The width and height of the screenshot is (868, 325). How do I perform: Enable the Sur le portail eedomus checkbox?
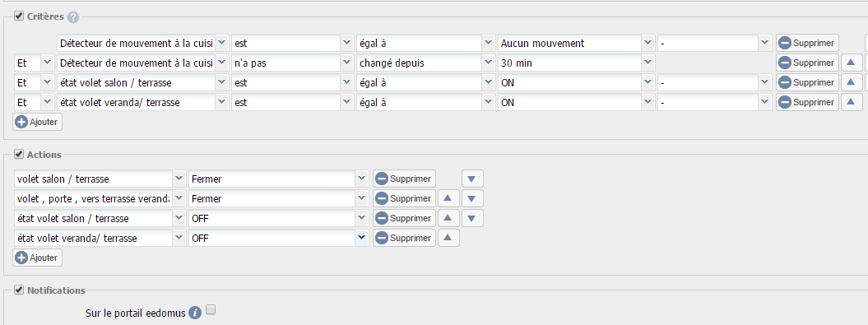click(x=211, y=310)
